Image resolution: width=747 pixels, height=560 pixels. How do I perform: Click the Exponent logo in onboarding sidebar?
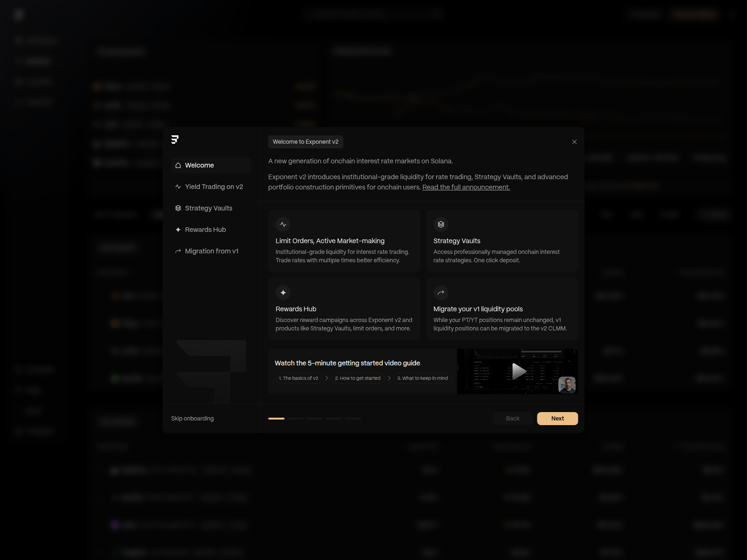175,140
